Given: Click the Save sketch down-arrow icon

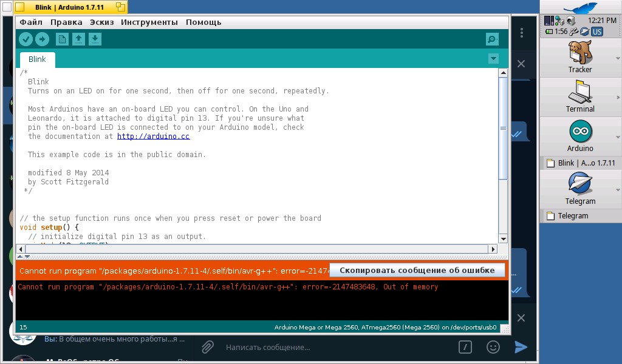Looking at the screenshot, I should 95,39.
